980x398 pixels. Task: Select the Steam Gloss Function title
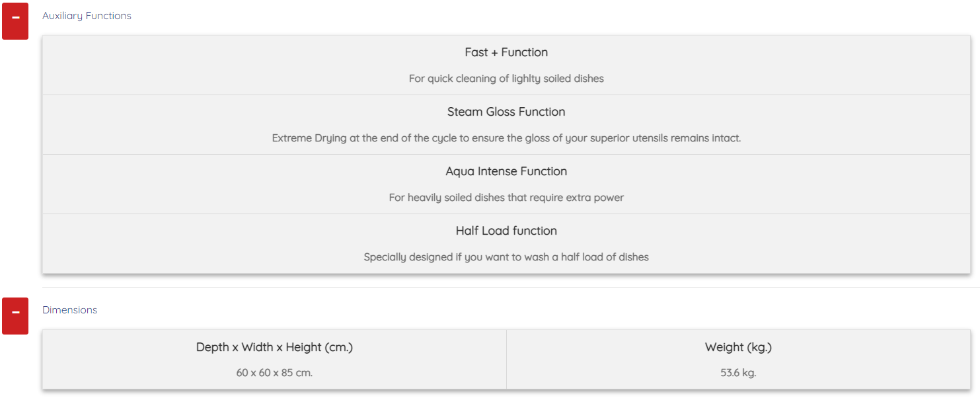[506, 112]
